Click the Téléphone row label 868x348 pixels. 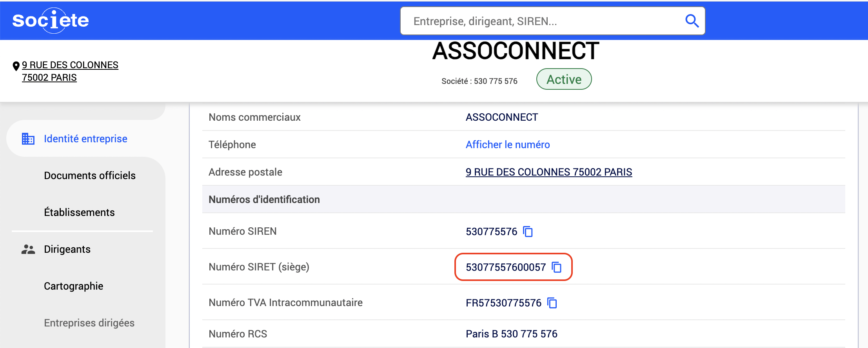[232, 145]
